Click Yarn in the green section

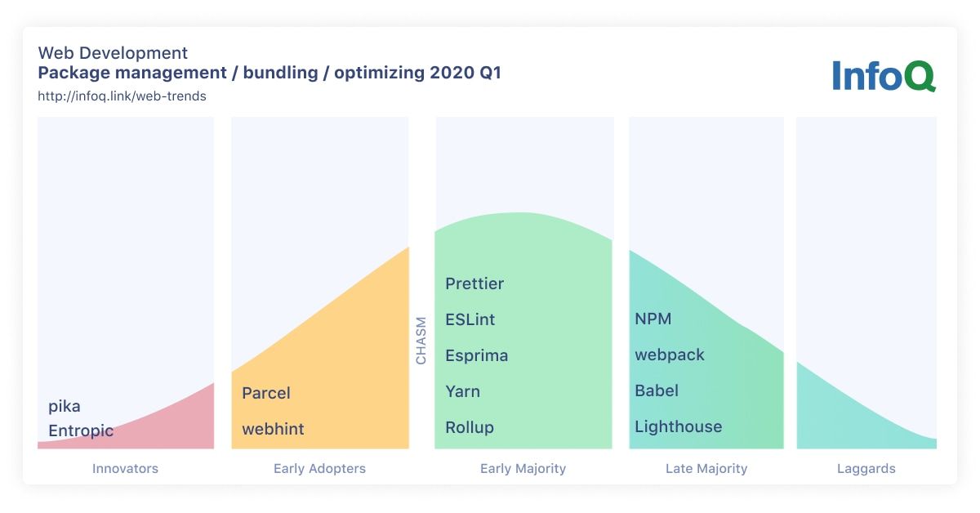pyautogui.click(x=462, y=391)
